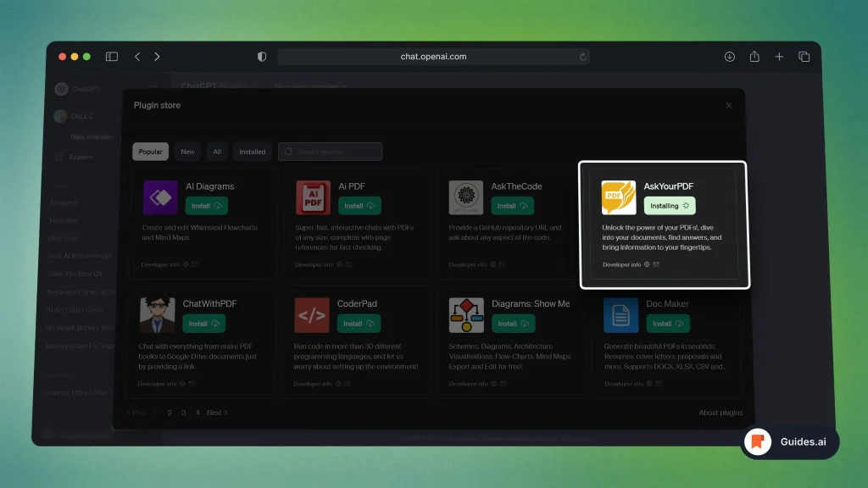Image resolution: width=868 pixels, height=488 pixels.
Task: Open the Safari downloads icon
Action: (730, 57)
